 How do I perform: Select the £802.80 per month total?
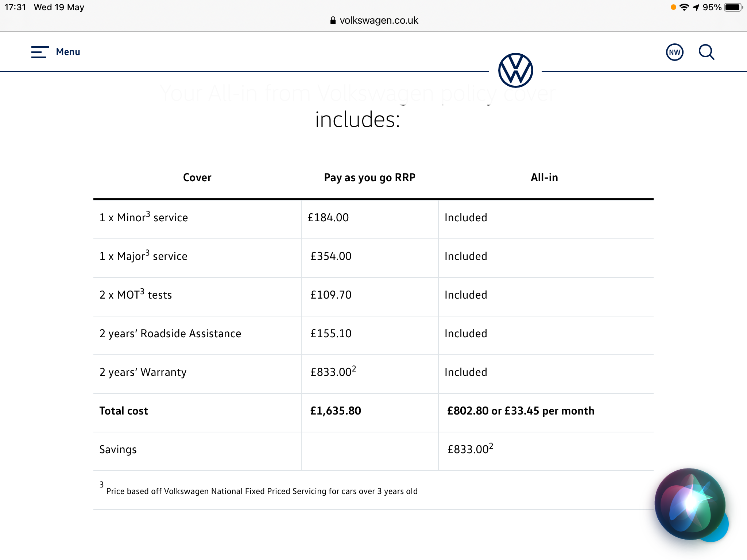pos(521,411)
